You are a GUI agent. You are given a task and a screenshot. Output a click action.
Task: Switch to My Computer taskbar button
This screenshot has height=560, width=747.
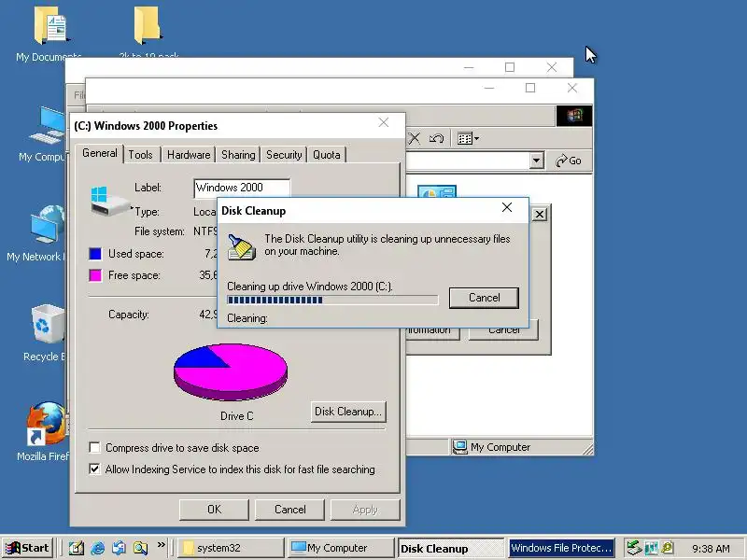(x=341, y=548)
